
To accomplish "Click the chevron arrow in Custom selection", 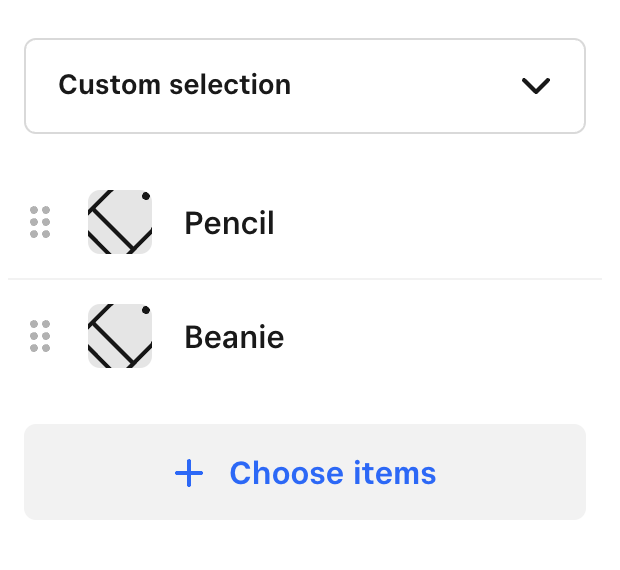I will tap(536, 86).
